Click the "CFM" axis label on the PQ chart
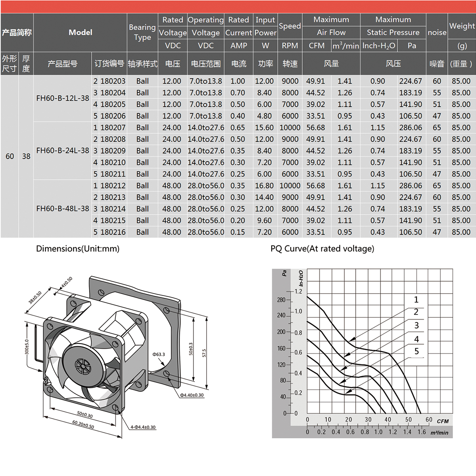This screenshot has height=476, width=476. 443,421
